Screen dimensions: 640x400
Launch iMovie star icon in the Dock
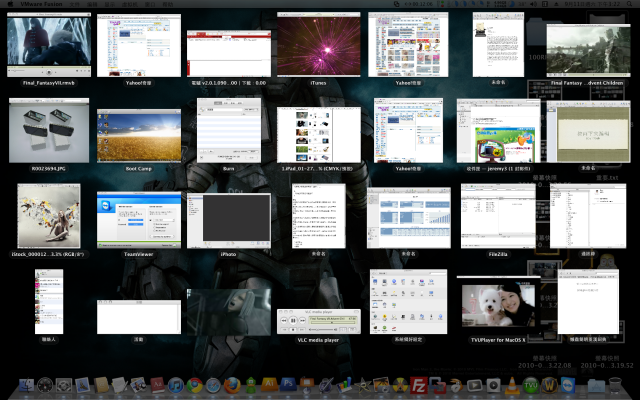pos(362,385)
